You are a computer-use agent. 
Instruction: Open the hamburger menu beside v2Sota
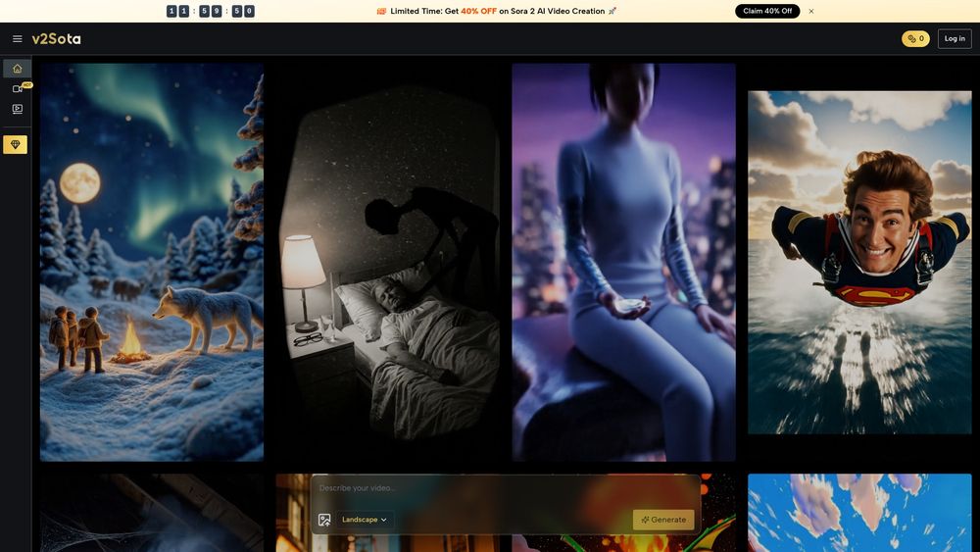pos(18,39)
